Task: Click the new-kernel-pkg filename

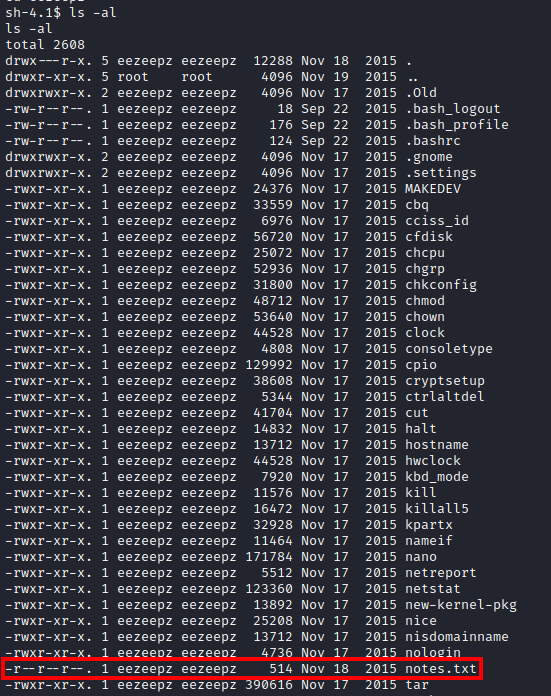Action: point(460,605)
